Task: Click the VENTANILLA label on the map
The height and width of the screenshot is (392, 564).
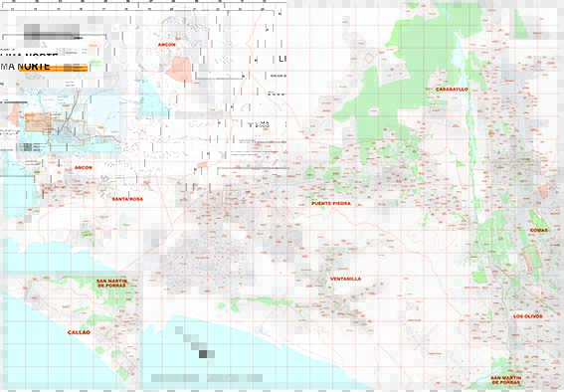Action: [x=345, y=279]
